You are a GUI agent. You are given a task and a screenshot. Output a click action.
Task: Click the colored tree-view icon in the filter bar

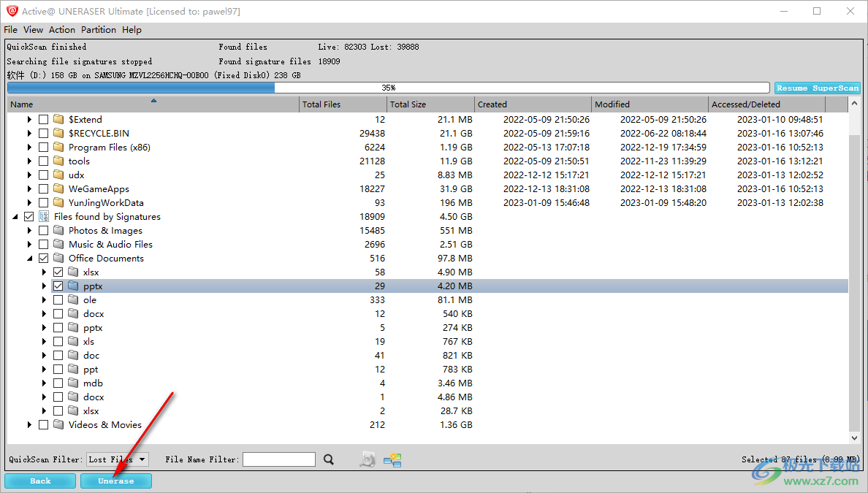click(392, 459)
